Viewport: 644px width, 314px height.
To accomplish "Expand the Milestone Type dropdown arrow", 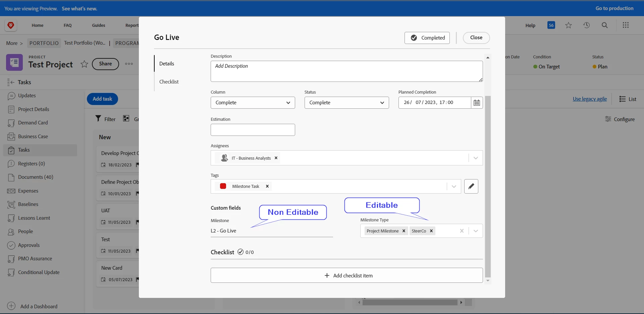I will [476, 231].
